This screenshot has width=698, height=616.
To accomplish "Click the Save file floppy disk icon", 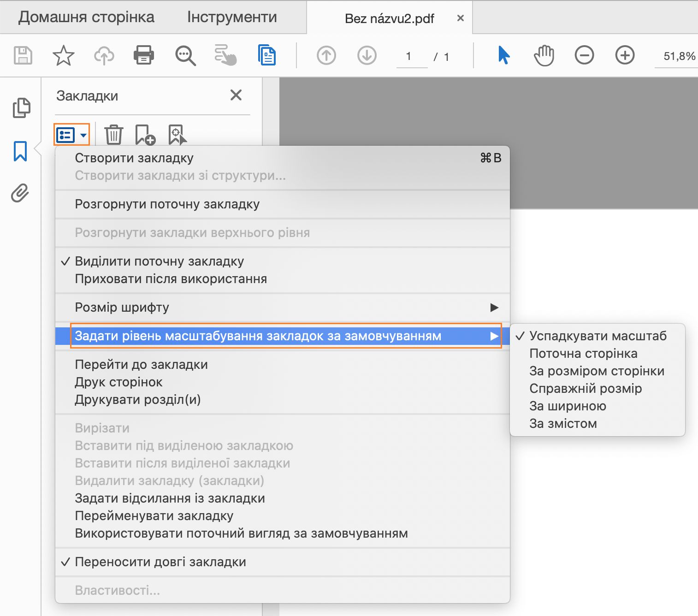I will pyautogui.click(x=23, y=56).
